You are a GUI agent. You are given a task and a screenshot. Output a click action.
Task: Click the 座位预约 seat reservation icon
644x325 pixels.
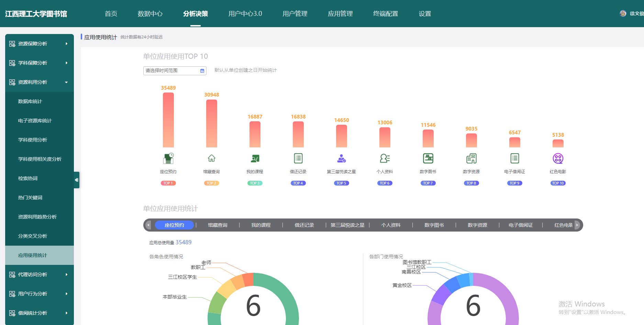click(x=168, y=158)
